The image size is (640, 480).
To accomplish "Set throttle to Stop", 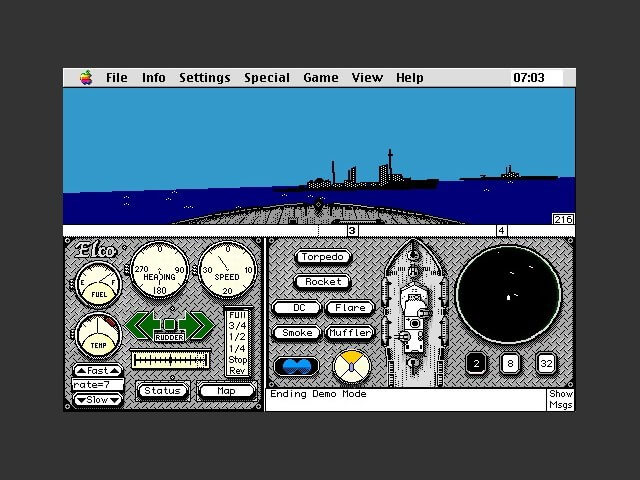I will [x=237, y=360].
